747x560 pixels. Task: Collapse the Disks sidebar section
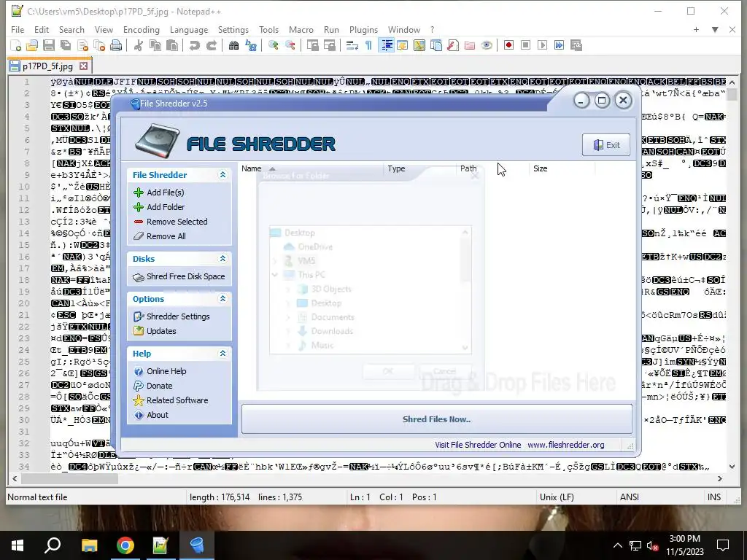click(x=222, y=259)
